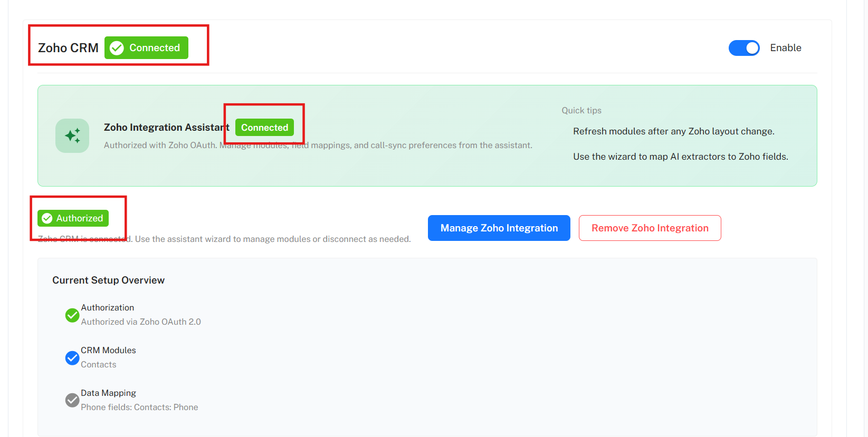Click the blue CRM Modules check icon

(x=72, y=358)
